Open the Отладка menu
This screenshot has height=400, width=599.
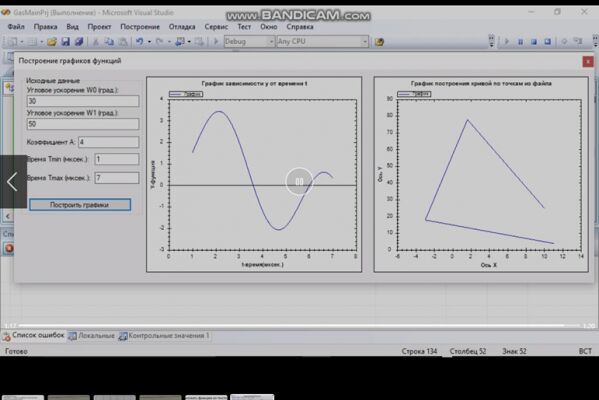pos(182,27)
